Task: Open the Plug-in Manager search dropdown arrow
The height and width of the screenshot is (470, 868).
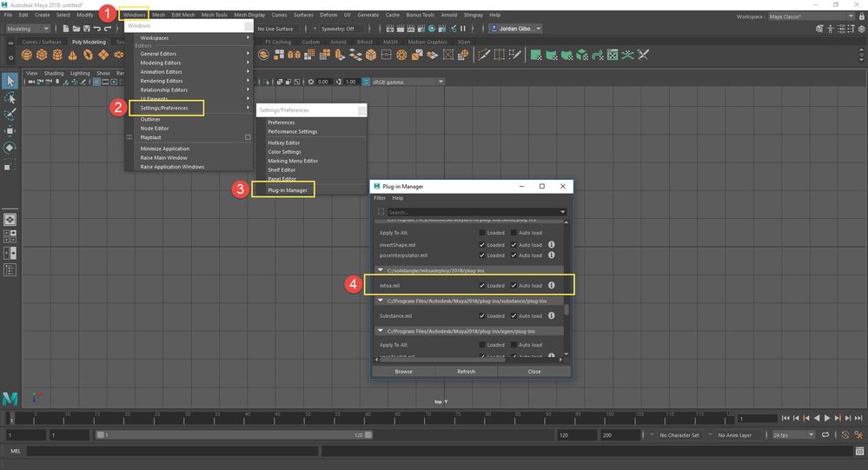Action: click(562, 212)
